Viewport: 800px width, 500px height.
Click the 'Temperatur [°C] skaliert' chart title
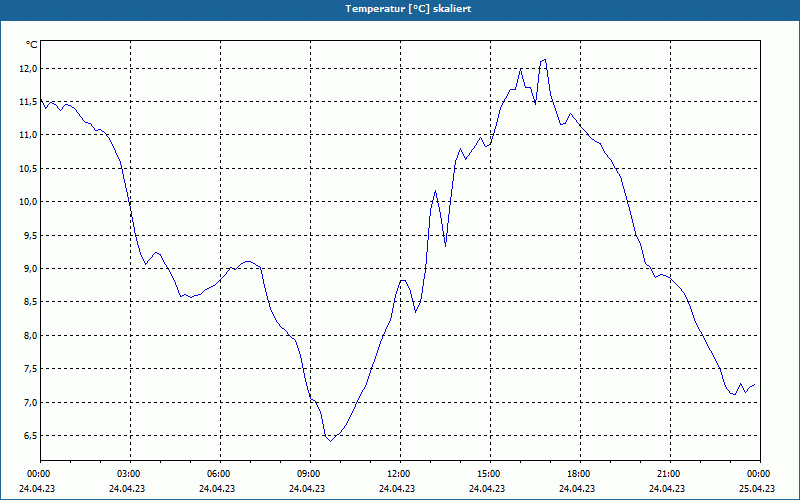(408, 9)
